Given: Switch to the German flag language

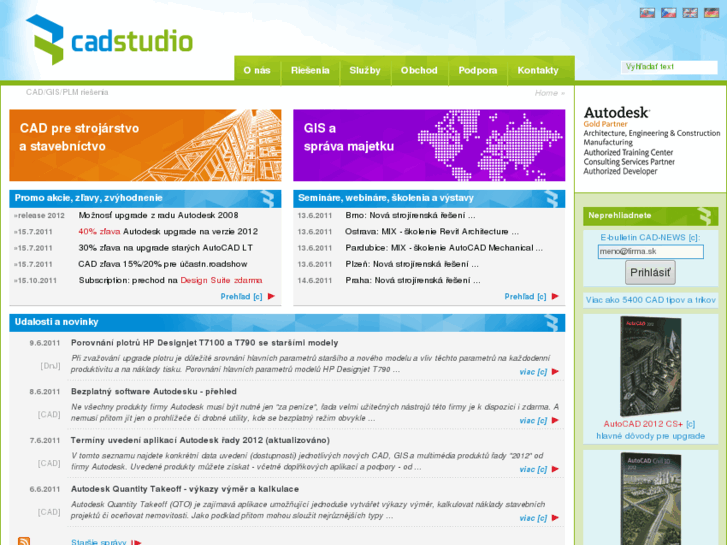Looking at the screenshot, I should coord(711,13).
